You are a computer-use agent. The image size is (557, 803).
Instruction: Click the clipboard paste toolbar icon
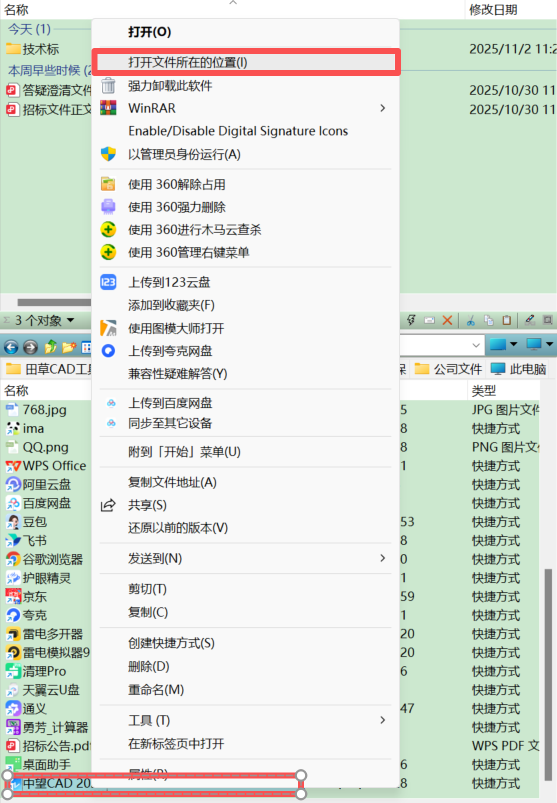[507, 320]
